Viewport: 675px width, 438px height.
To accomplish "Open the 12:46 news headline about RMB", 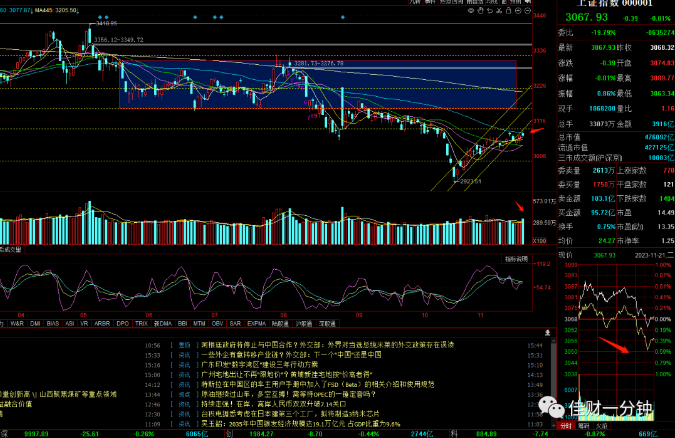I will pyautogui.click(x=274, y=404).
